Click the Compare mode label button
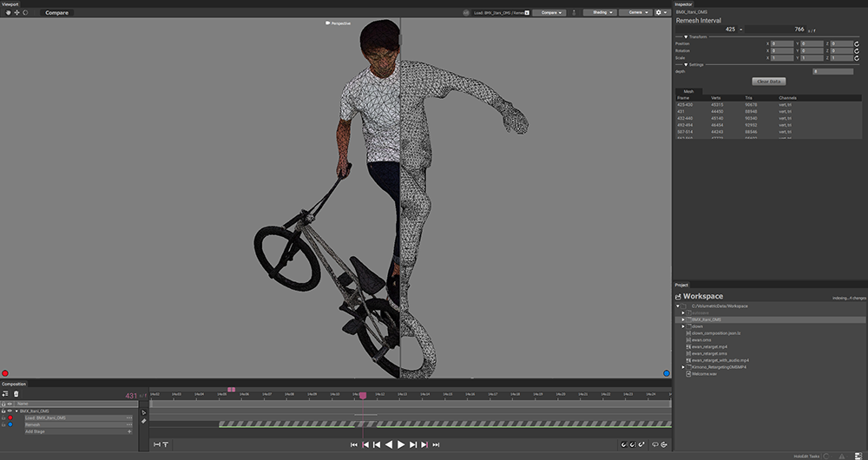The width and height of the screenshot is (868, 460). pyautogui.click(x=57, y=12)
